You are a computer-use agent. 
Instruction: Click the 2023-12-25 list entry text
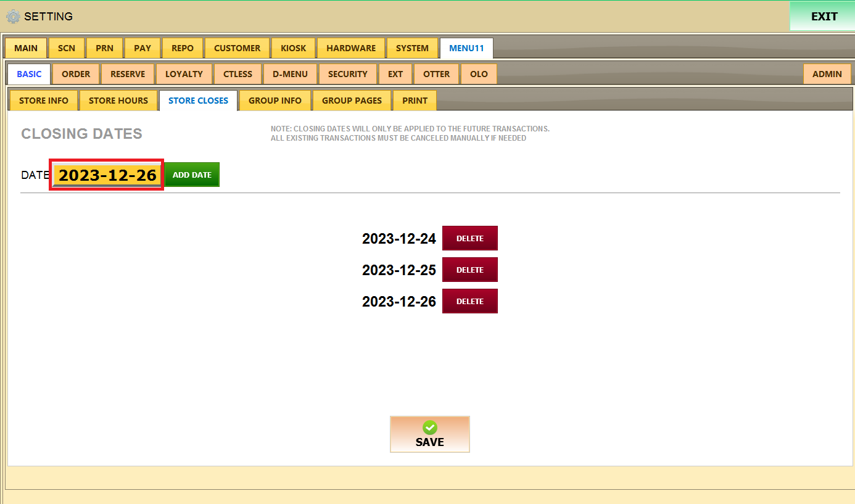pyautogui.click(x=399, y=270)
